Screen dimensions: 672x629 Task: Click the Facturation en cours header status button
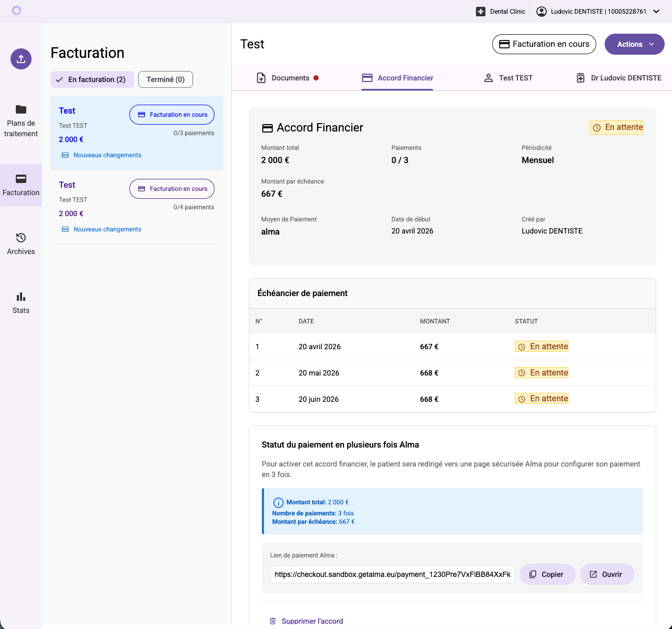tap(544, 44)
